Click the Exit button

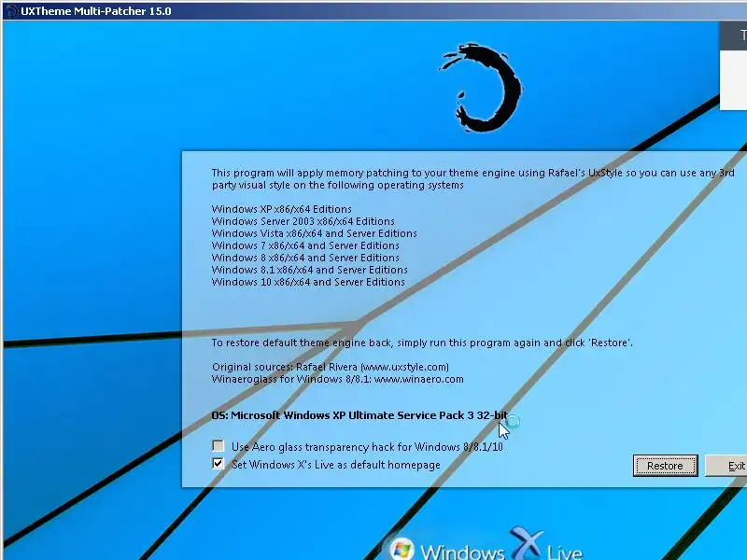click(726, 466)
